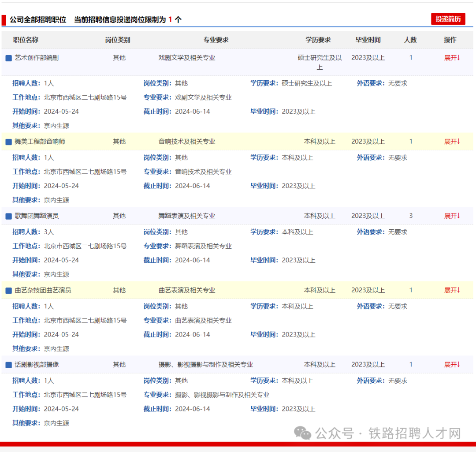Toggle 展开 for 艺术创作部编剧 row

click(x=452, y=58)
